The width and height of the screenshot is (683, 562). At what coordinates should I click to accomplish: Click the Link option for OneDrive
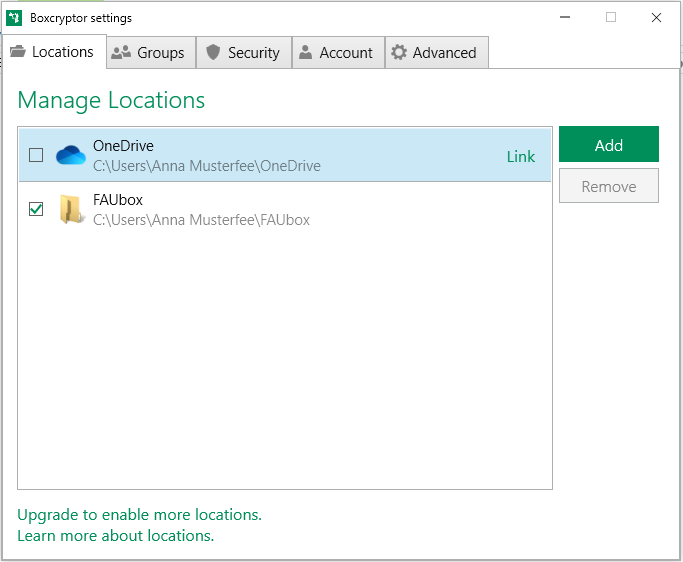pyautogui.click(x=521, y=156)
